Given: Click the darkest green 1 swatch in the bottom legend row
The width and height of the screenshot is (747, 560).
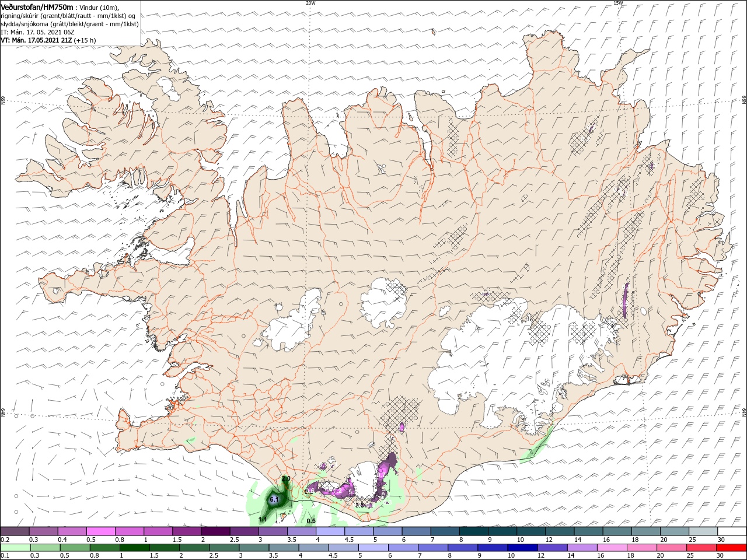Looking at the screenshot, I should (135, 548).
